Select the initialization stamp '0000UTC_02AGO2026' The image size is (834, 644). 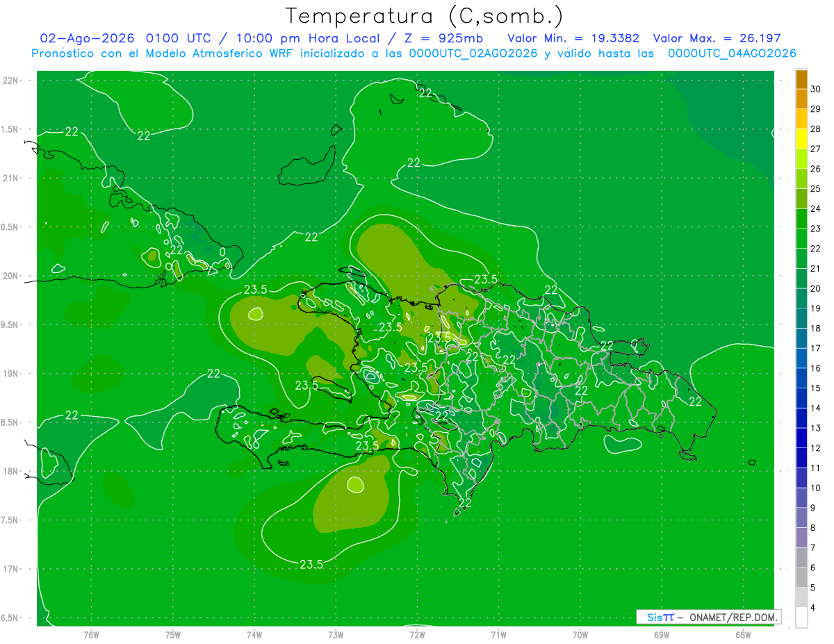[474, 53]
